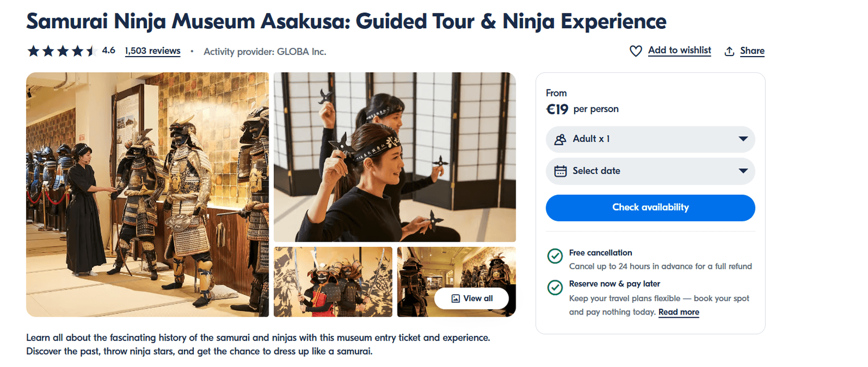Open the samurai armor display main photo
The image size is (868, 367).
(148, 194)
